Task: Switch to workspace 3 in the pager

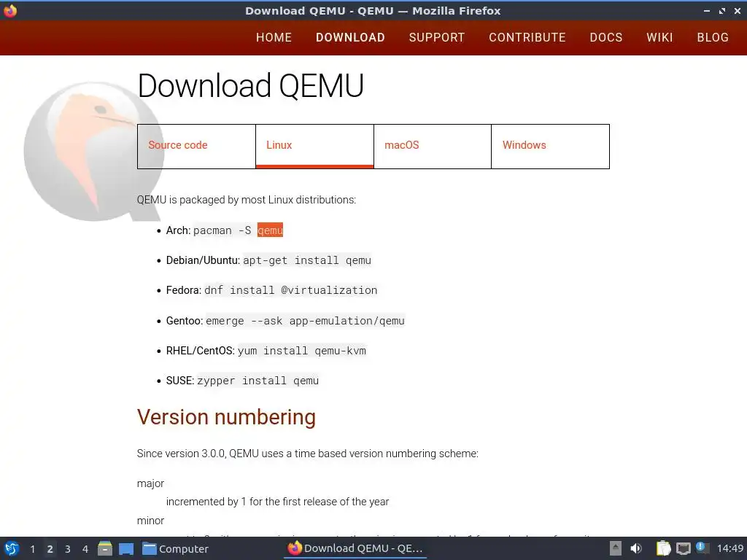Action: click(68, 549)
